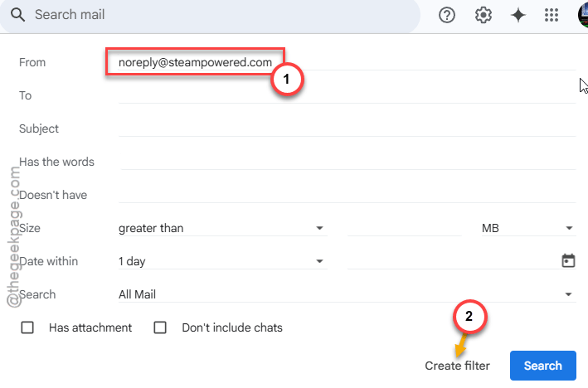
Task: Click the magnifier search icon
Action: pos(17,15)
